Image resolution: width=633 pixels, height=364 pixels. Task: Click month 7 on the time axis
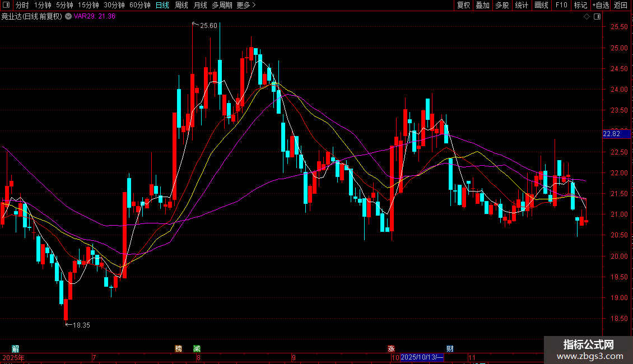(94, 357)
